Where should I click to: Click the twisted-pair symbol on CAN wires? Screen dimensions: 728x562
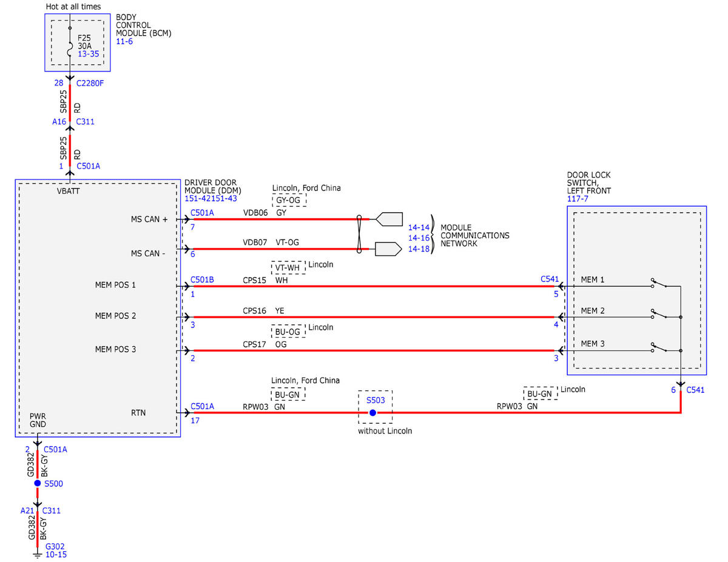coord(360,235)
